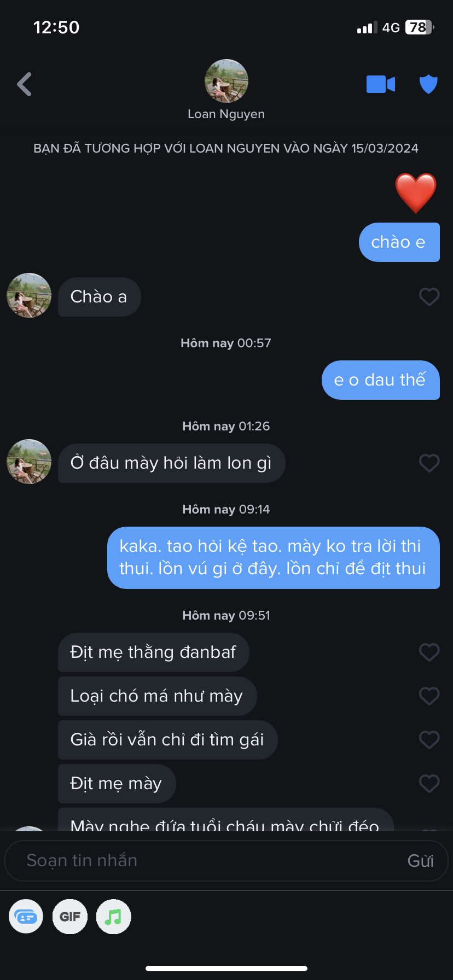
Task: Tap the red heart reaction sticker
Action: (x=416, y=192)
